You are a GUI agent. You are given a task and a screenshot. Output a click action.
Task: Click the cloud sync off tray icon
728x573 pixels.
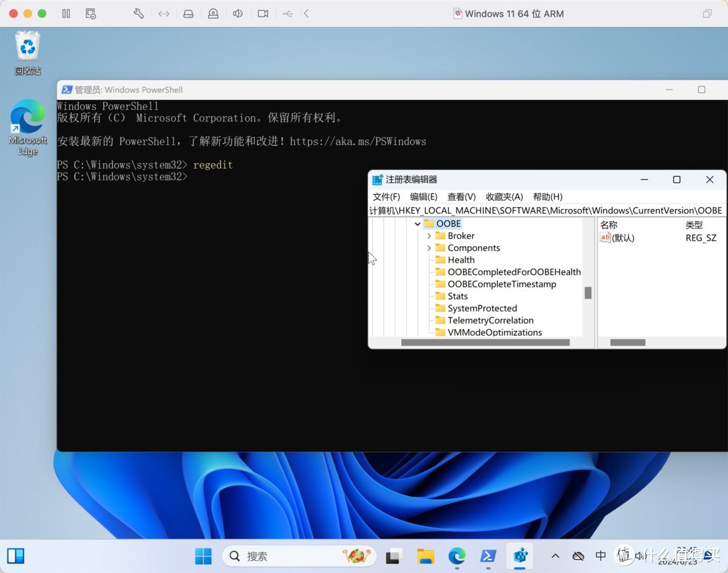click(x=578, y=556)
